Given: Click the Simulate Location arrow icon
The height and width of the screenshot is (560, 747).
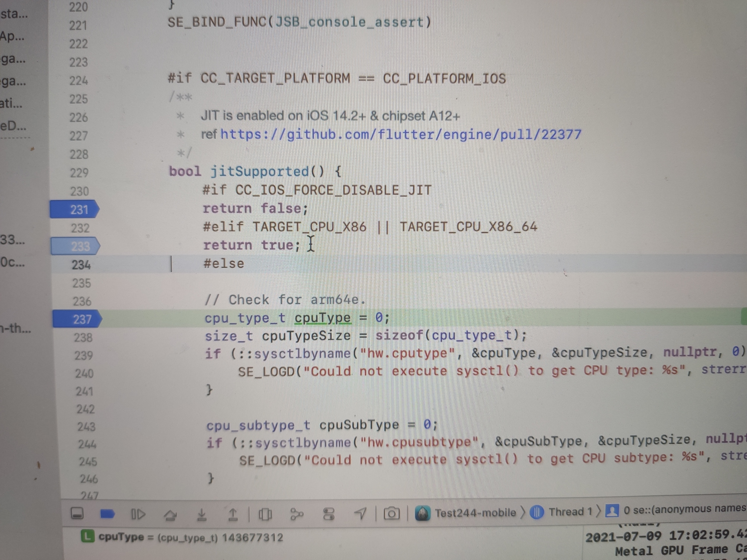Looking at the screenshot, I should pos(360,514).
